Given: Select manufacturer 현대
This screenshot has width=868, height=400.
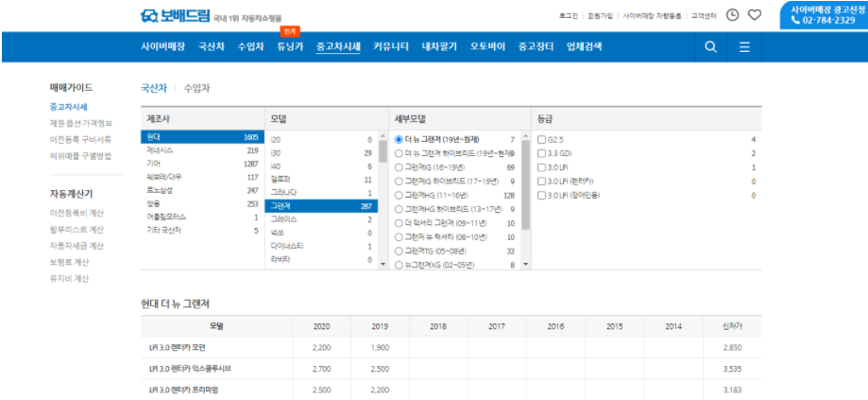Looking at the screenshot, I should click(x=203, y=137).
